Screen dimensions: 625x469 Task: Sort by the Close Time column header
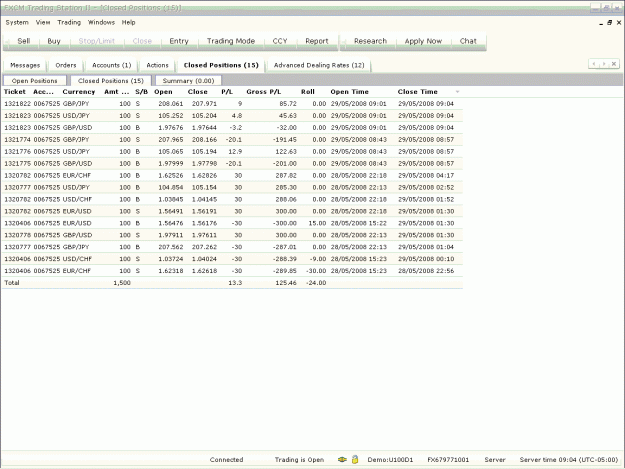(x=418, y=92)
